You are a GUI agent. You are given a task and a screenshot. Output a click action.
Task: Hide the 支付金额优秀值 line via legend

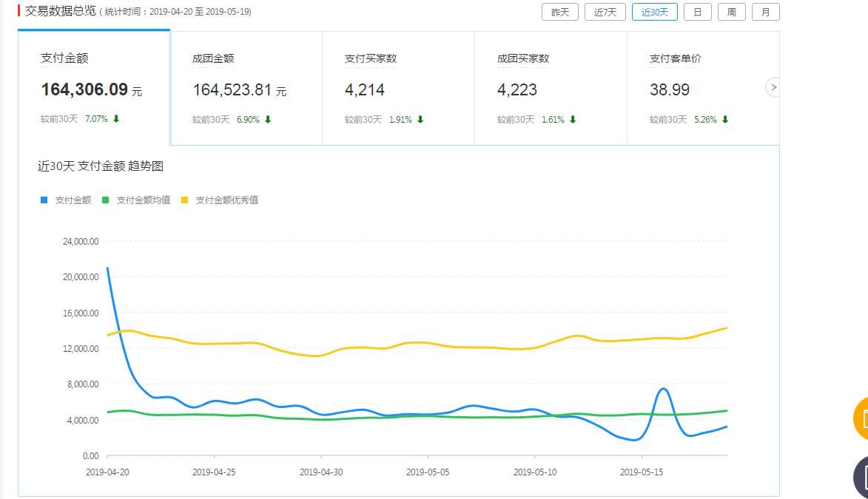tap(228, 200)
